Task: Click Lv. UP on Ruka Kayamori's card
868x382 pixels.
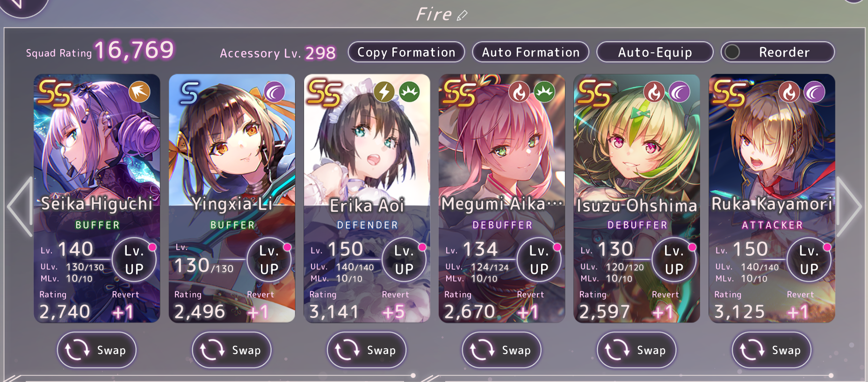Action: pos(809,260)
